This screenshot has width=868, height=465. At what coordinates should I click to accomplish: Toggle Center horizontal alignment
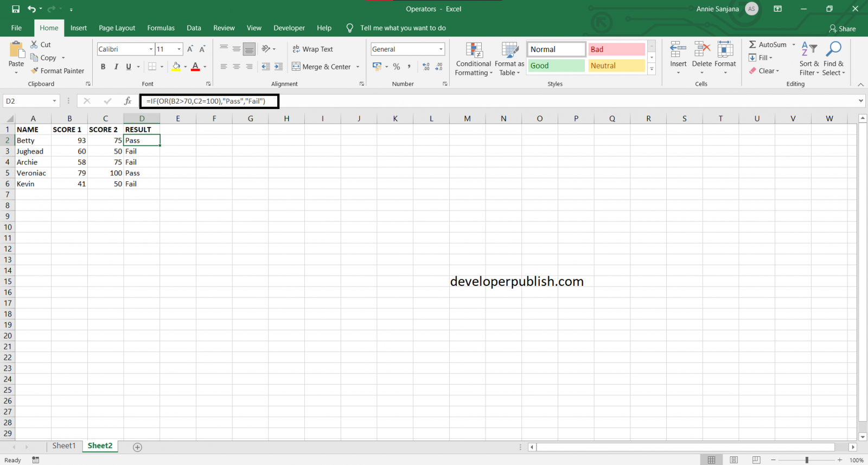coord(237,67)
